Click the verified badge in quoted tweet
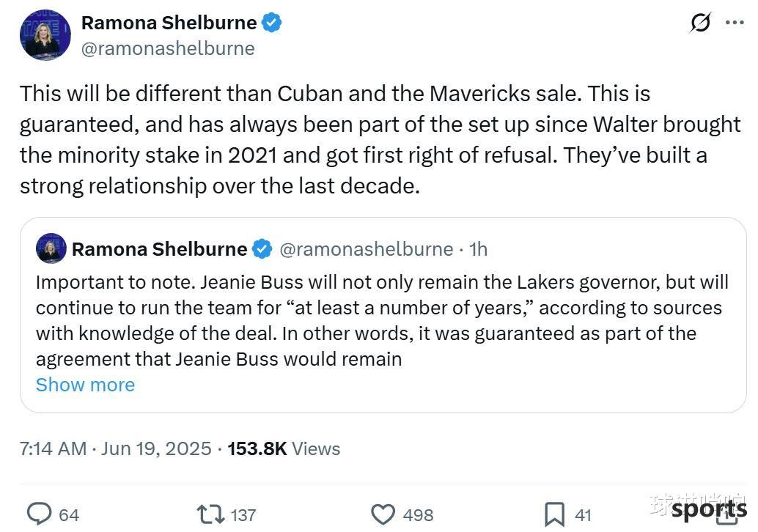This screenshot has height=532, width=758. click(x=262, y=249)
